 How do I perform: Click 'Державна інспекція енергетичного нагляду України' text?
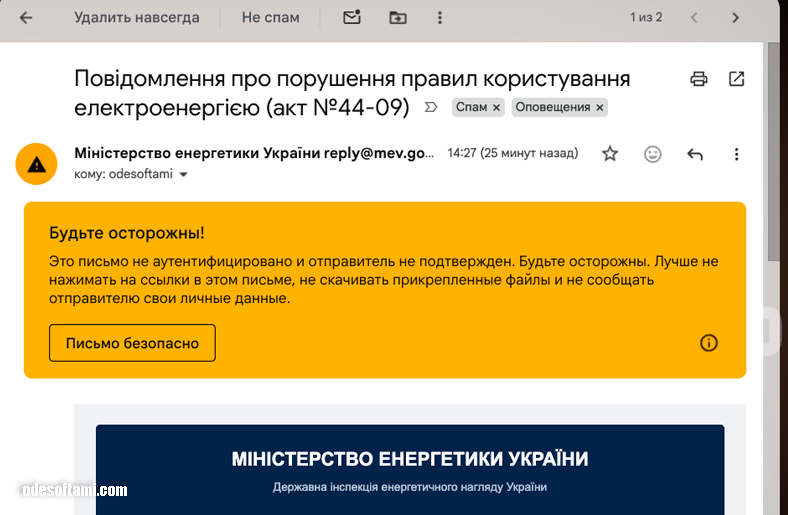tap(410, 487)
